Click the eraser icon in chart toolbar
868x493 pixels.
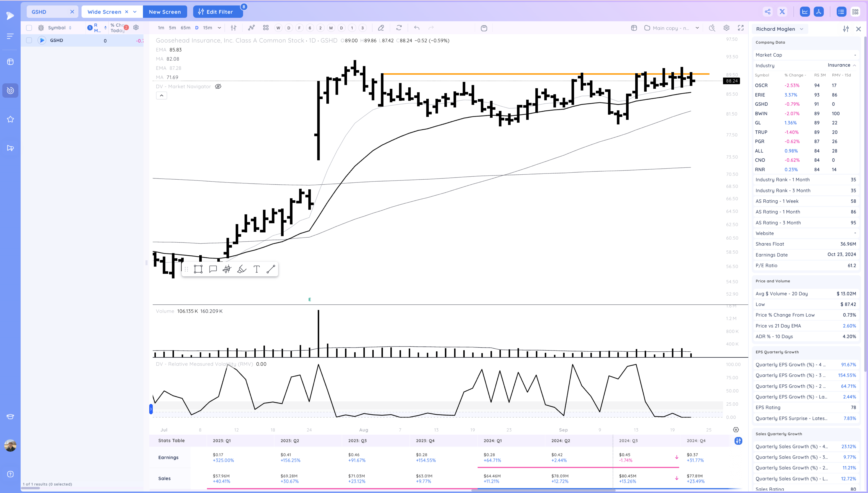coord(381,28)
